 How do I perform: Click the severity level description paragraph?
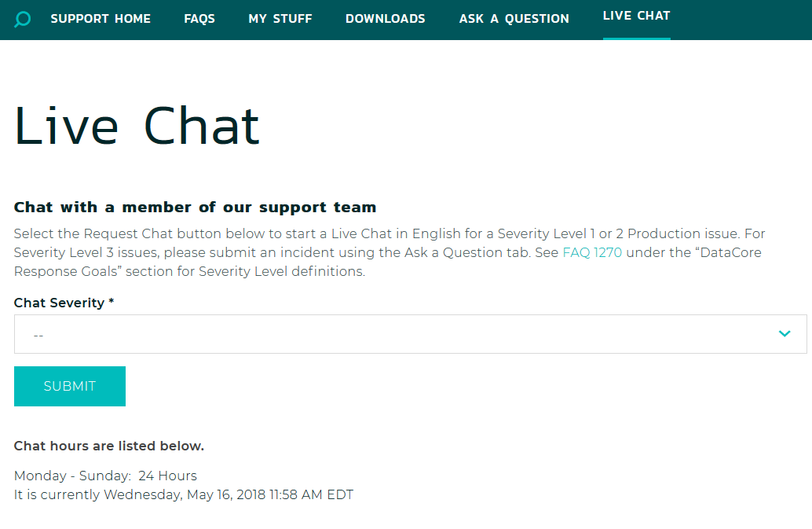click(x=390, y=252)
